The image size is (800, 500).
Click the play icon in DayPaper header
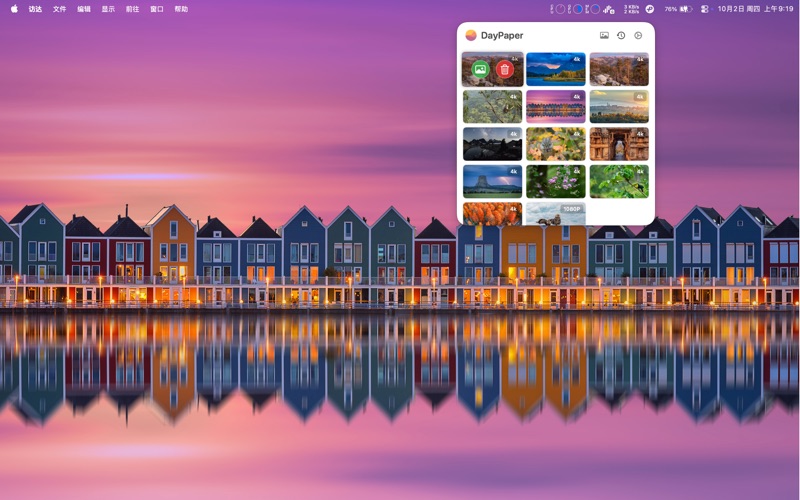[638, 35]
